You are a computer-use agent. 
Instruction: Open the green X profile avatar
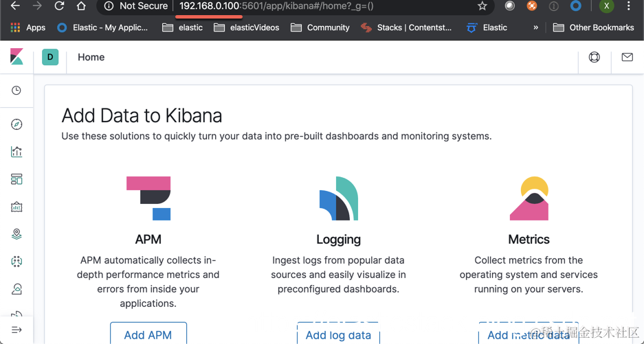(x=606, y=5)
